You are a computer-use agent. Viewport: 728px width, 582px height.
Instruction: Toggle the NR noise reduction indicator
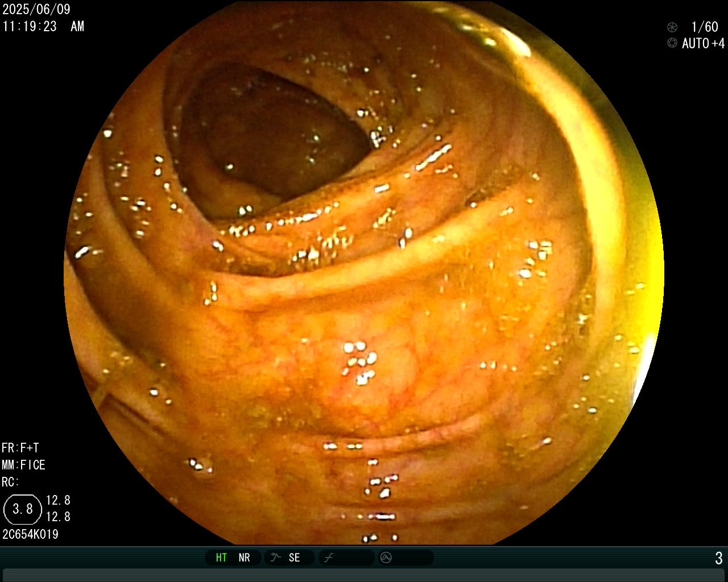point(245,558)
